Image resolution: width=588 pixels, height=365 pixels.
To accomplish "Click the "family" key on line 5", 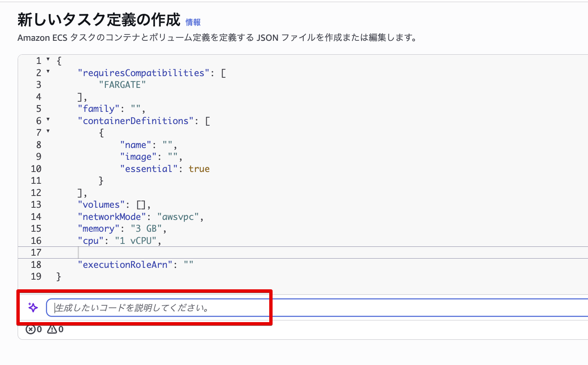I will coord(99,109).
